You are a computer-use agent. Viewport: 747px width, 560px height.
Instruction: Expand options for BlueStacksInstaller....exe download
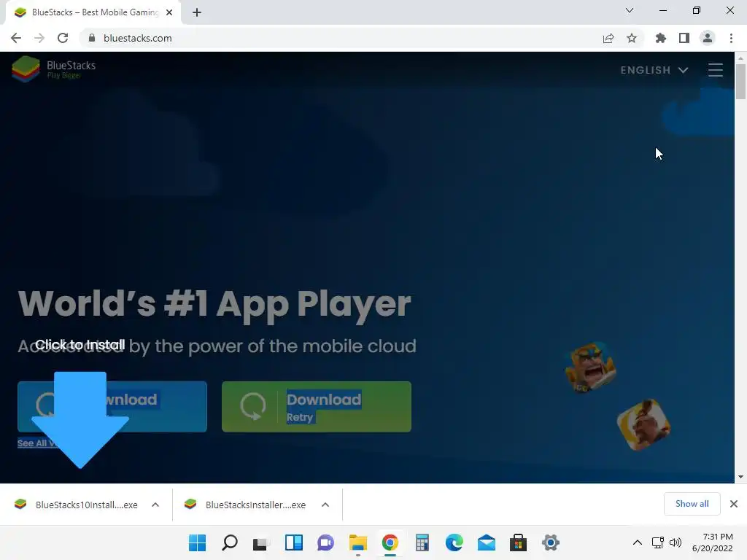[325, 505]
